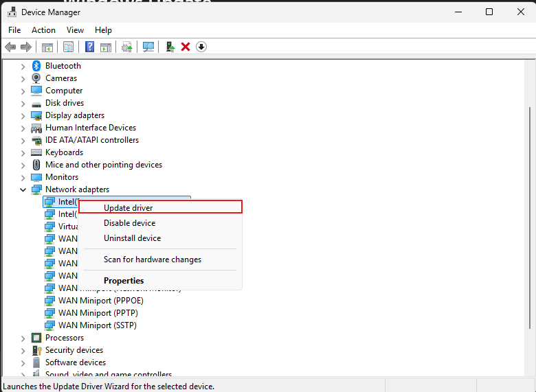Open the View menu
536x392 pixels.
click(75, 30)
